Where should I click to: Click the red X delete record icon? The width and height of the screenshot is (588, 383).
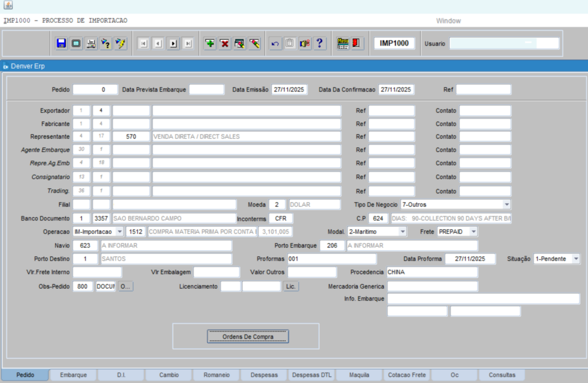(x=225, y=43)
